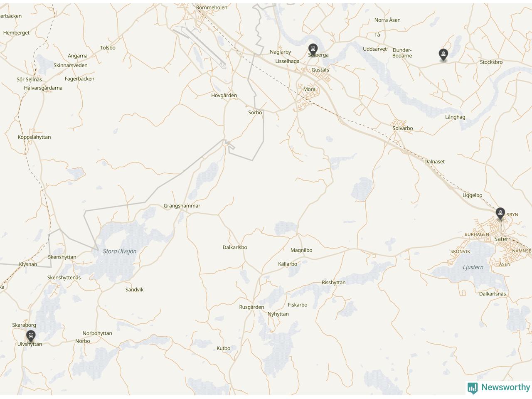532x399 pixels.
Task: Select the Dalkarlsbo place label
Action: [235, 247]
